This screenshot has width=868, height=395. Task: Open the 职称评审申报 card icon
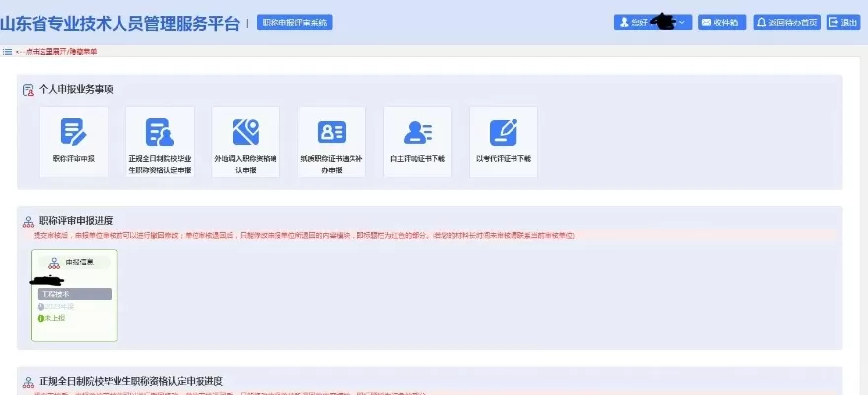tap(74, 132)
